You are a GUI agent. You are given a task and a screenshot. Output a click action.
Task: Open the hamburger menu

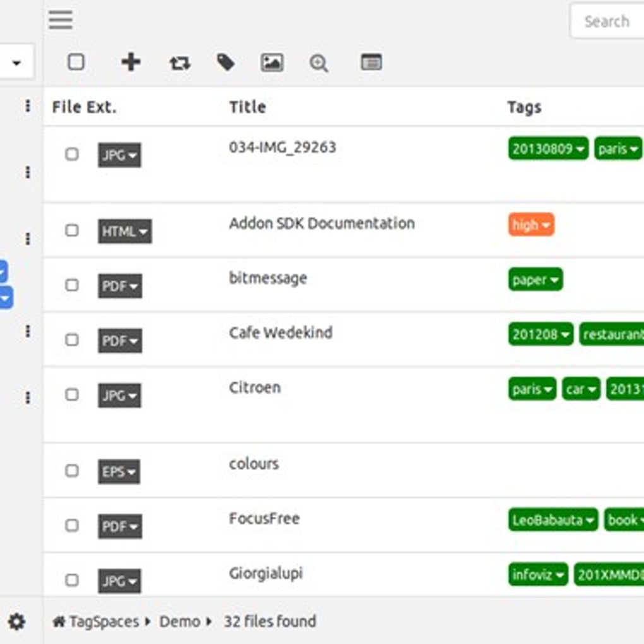(x=60, y=20)
